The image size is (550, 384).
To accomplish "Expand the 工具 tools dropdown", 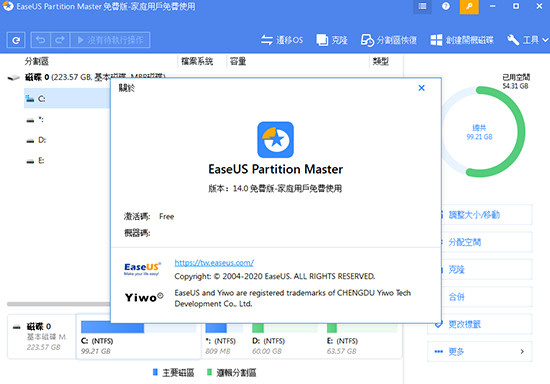I will coord(528,40).
